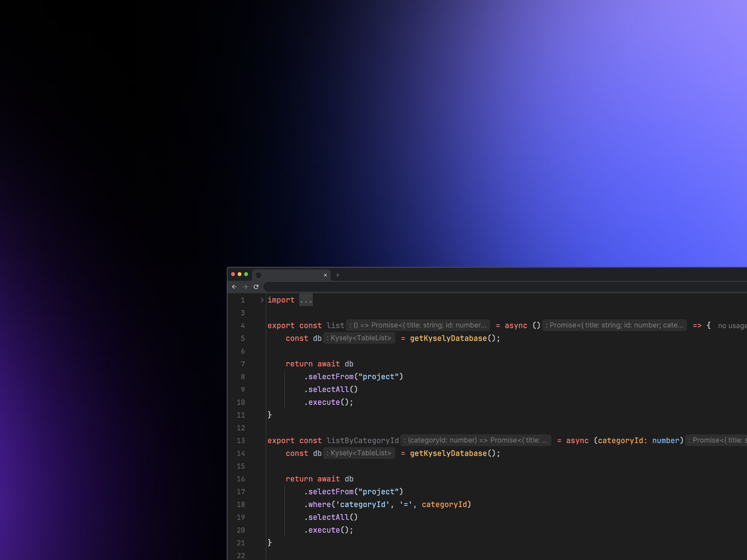The width and height of the screenshot is (747, 560).
Task: Click the Kysely<TableList> hint on line 5
Action: click(x=359, y=338)
